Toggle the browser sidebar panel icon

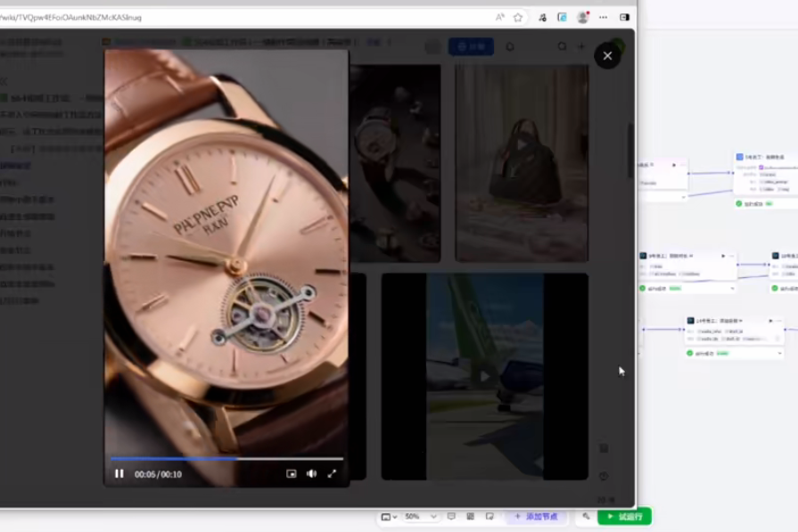pos(624,17)
